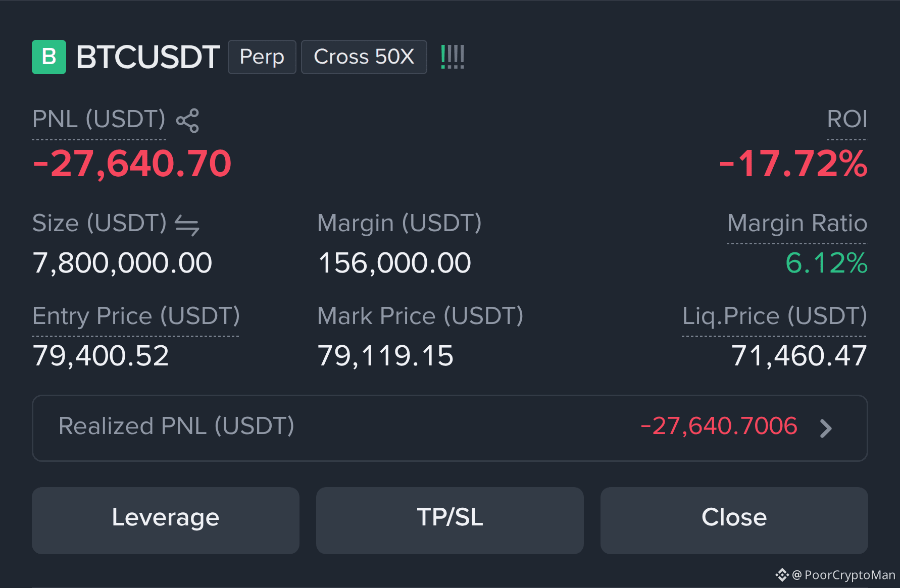Viewport: 900px width, 588px height.
Task: Click the ROI label
Action: 847,120
